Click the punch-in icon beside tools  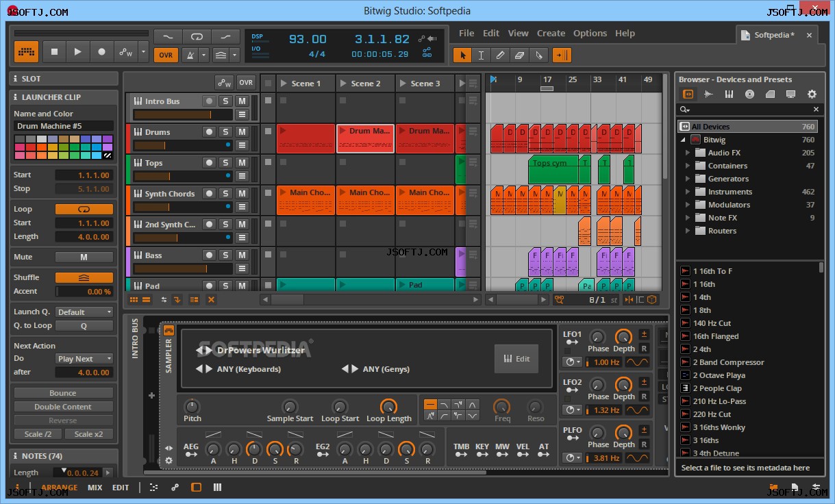pyautogui.click(x=562, y=55)
